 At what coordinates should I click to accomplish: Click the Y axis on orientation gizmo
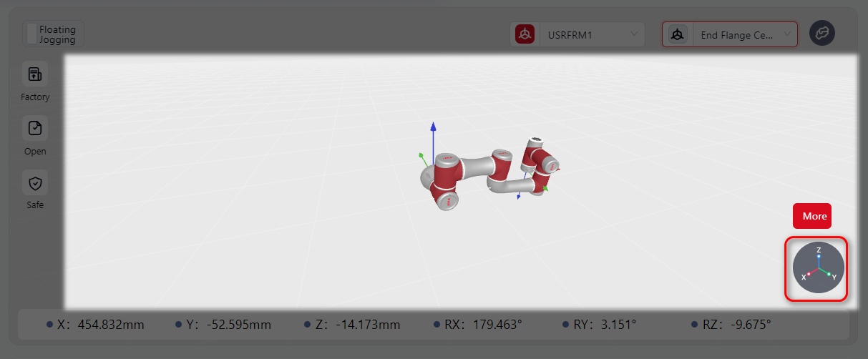[829, 274]
